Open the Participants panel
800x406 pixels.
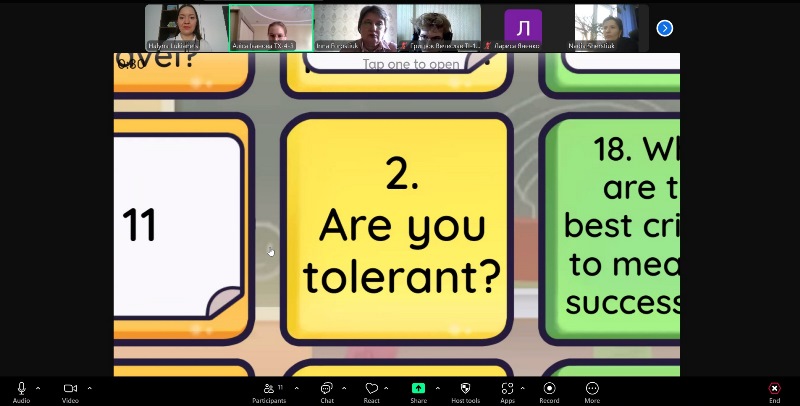pyautogui.click(x=269, y=392)
